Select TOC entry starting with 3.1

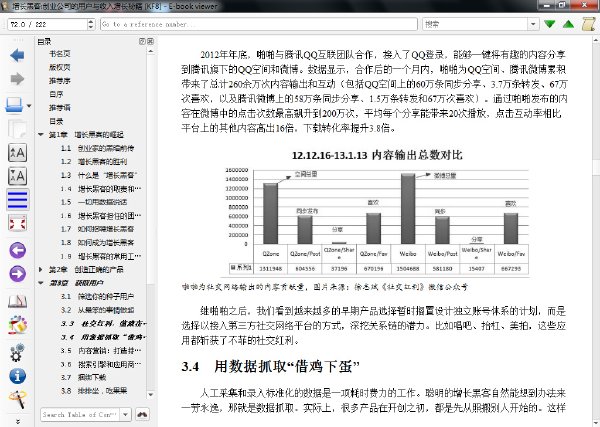pos(97,297)
